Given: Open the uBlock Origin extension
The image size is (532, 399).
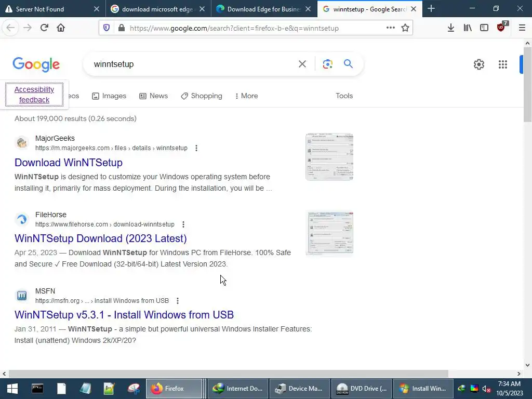Looking at the screenshot, I should pos(501,27).
